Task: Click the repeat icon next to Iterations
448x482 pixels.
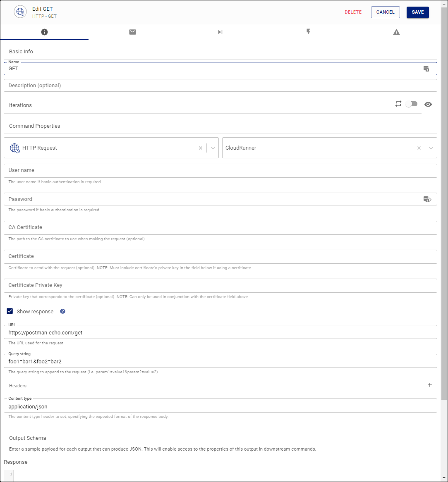Action: (x=398, y=104)
